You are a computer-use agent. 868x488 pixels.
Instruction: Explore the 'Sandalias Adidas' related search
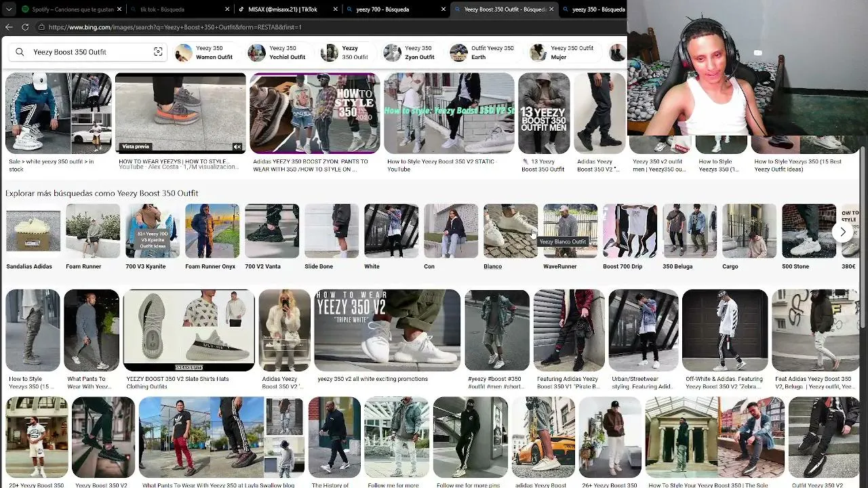(x=33, y=237)
